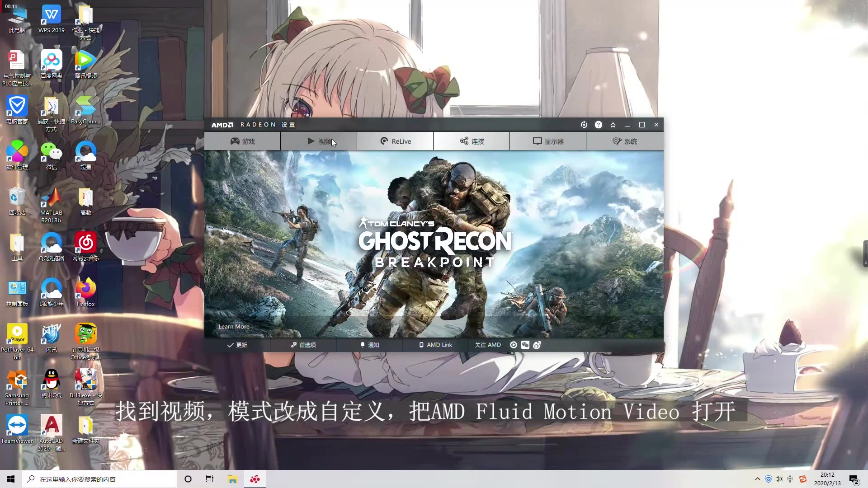Switch to the 系统 (System) tab
The width and height of the screenshot is (868, 488).
pyautogui.click(x=625, y=141)
